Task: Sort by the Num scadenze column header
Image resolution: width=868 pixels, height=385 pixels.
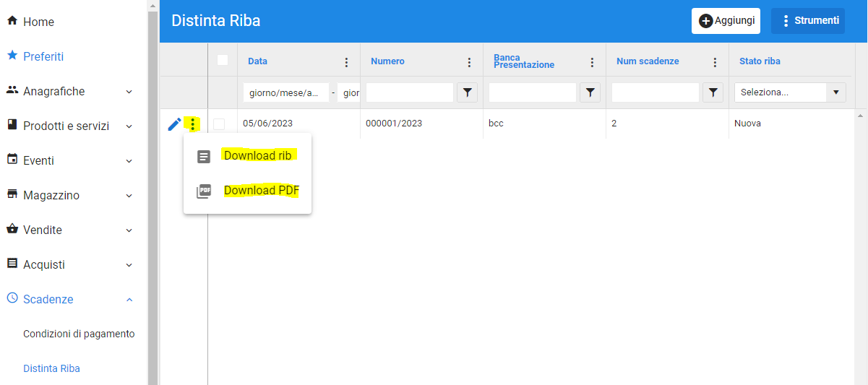Action: (x=648, y=61)
